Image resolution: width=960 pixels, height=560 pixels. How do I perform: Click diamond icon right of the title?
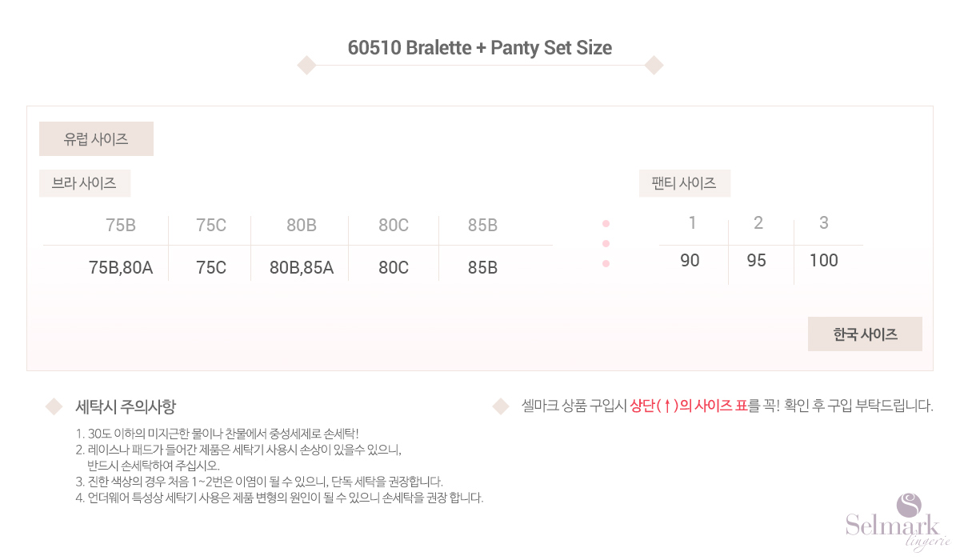(x=654, y=65)
